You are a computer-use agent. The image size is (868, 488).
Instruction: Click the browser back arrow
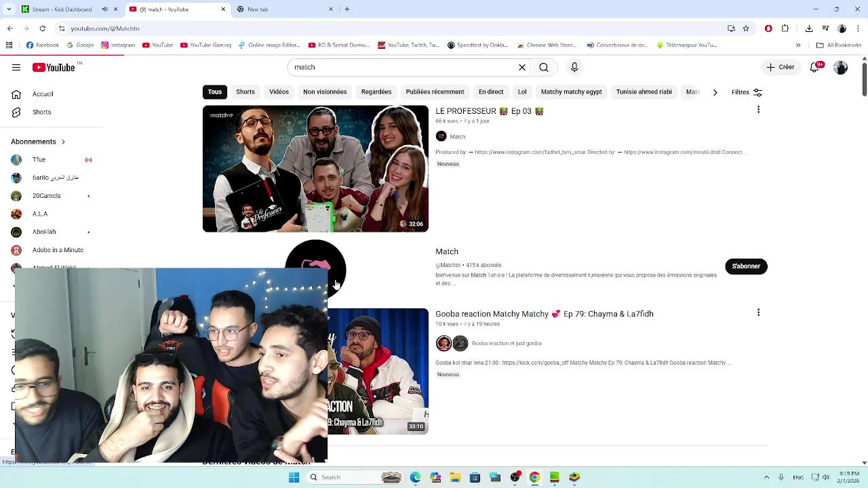click(x=9, y=28)
